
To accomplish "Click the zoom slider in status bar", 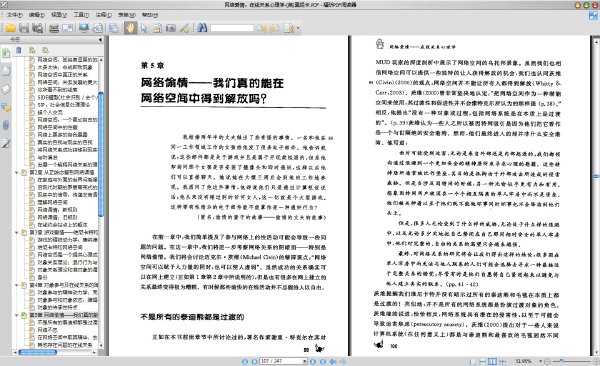I will click(572, 361).
